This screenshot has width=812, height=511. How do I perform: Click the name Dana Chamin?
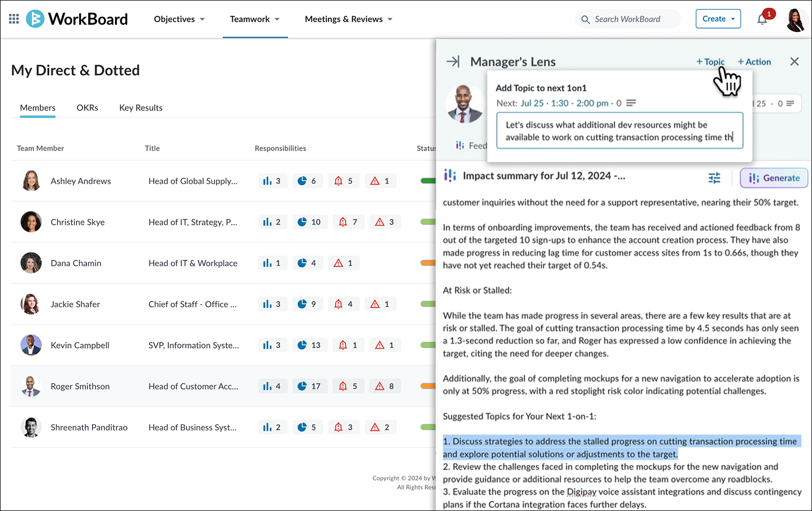(x=76, y=263)
